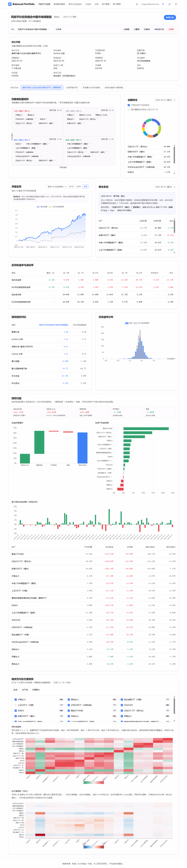Open 当期持仓 date dropdown 2026-06-01
This screenshot has height=868, width=187.
[x=165, y=100]
